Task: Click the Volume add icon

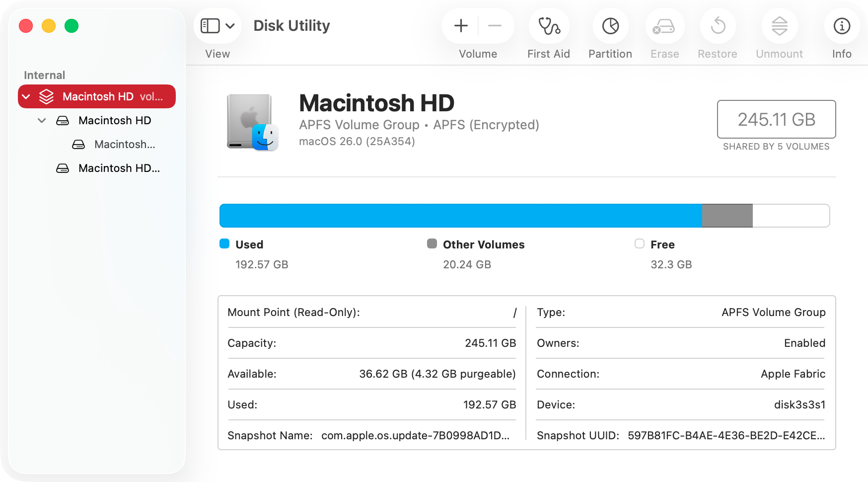Action: pos(461,26)
